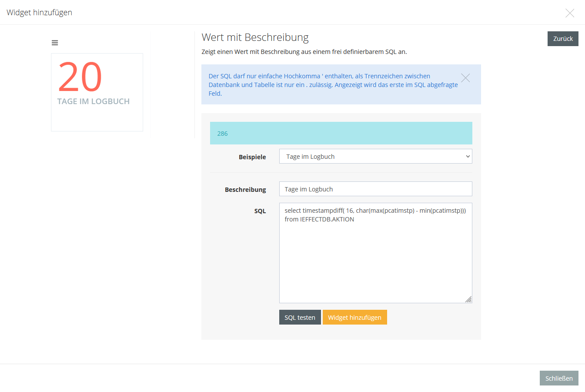Grab the SQL textarea resize handle
The image size is (585, 392).
tap(468, 299)
